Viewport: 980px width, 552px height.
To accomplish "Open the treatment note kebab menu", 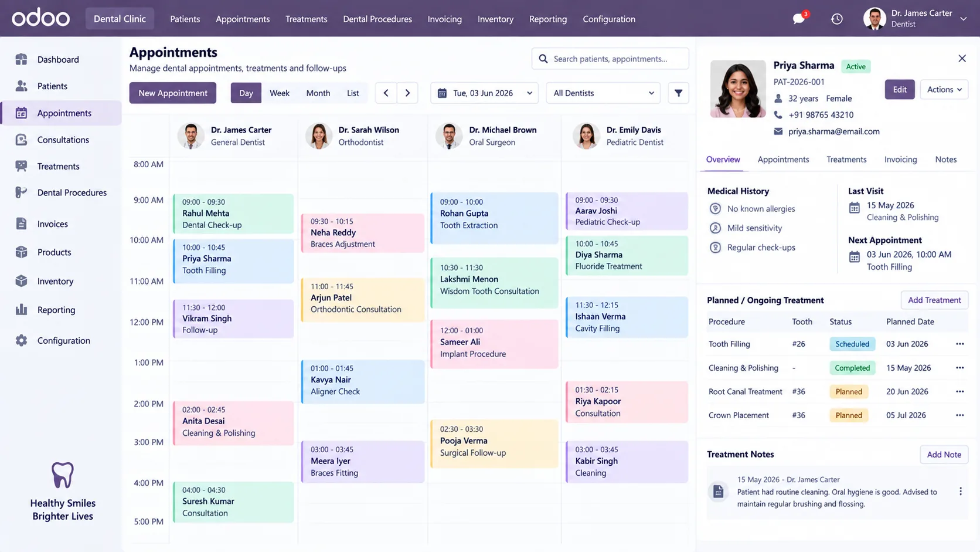I will 960,492.
